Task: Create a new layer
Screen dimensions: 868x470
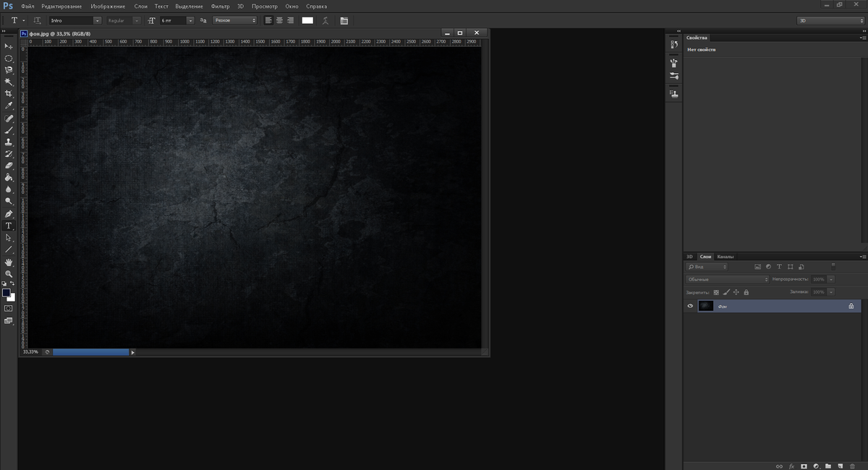Action: click(841, 466)
